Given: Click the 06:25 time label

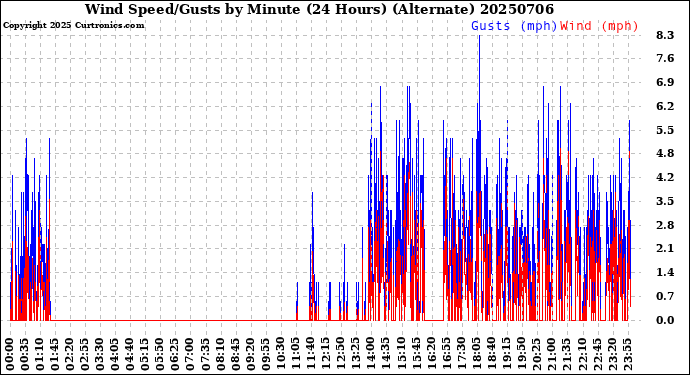Looking at the screenshot, I should click(x=176, y=354).
